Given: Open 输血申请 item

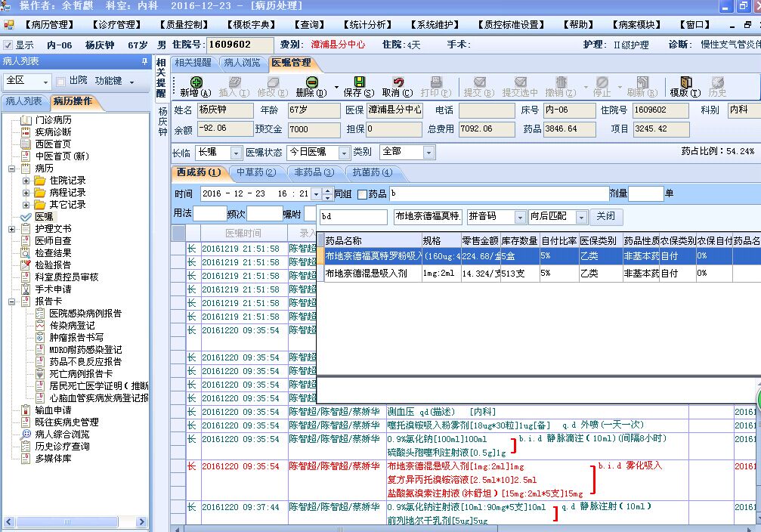Looking at the screenshot, I should (x=54, y=410).
